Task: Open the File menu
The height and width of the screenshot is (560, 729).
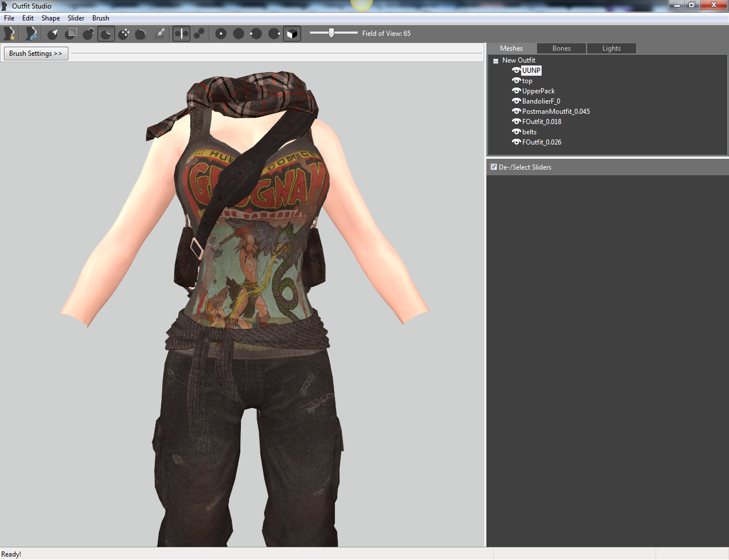Action: tap(9, 18)
